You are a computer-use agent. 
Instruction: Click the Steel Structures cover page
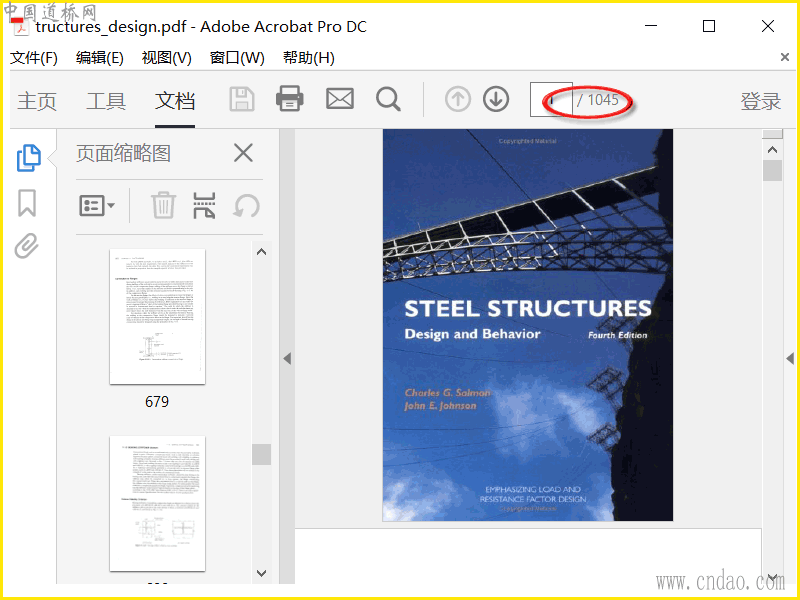528,325
